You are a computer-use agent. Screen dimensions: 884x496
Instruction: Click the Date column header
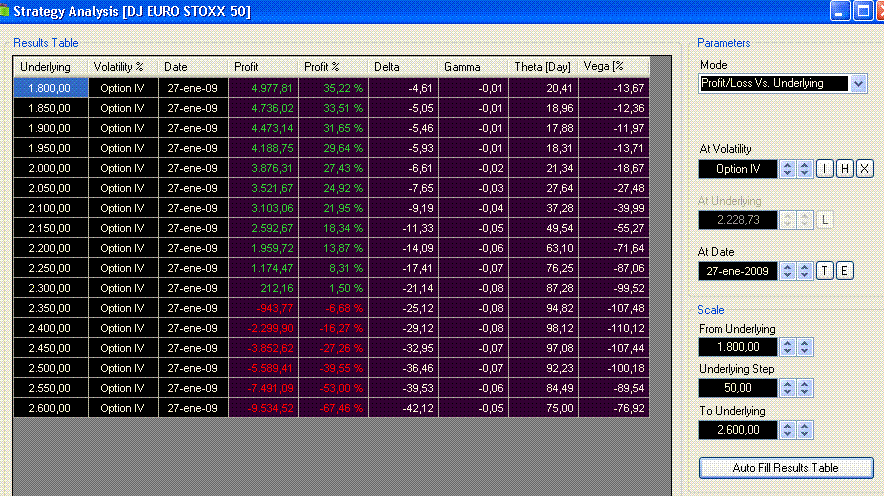pos(193,67)
